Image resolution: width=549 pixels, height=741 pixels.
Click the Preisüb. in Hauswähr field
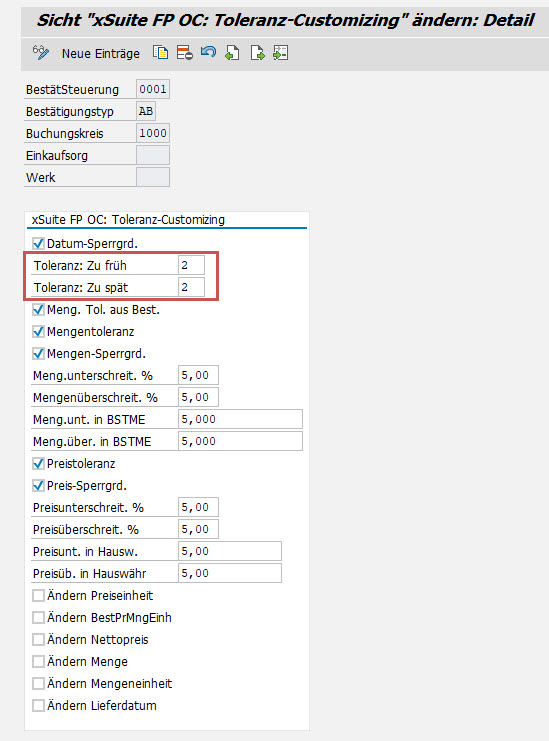point(230,573)
